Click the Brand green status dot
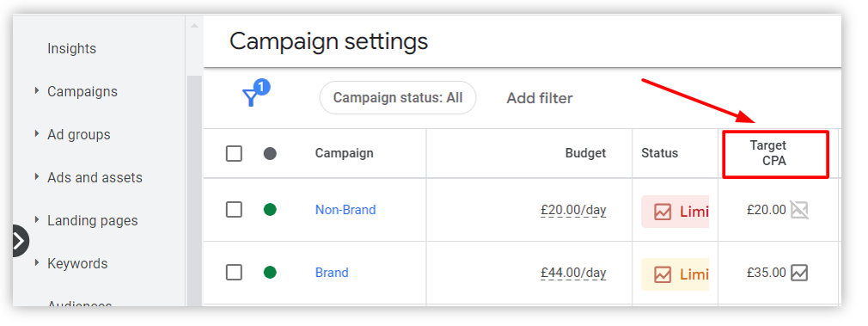 [270, 272]
